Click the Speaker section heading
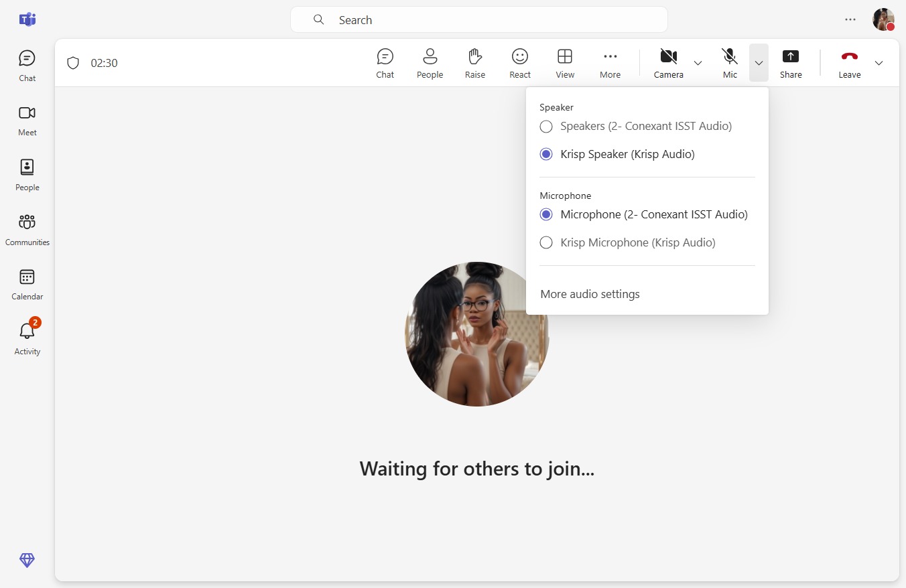Screen dimensions: 906x588 (556, 107)
